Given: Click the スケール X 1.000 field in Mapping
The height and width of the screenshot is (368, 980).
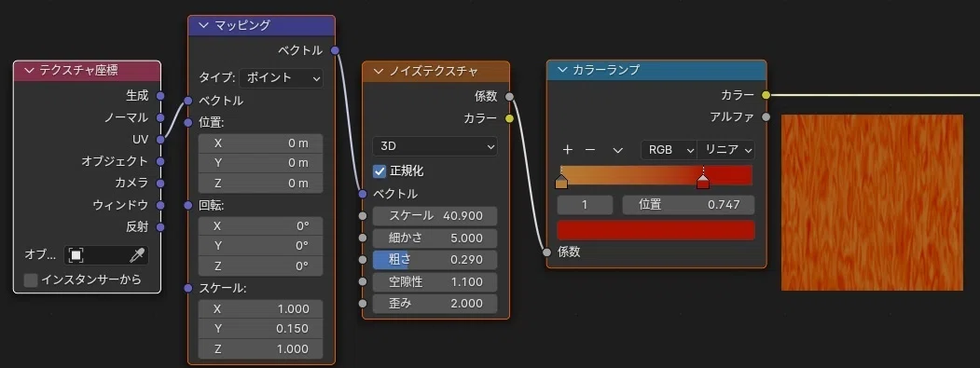Looking at the screenshot, I should click(x=261, y=308).
